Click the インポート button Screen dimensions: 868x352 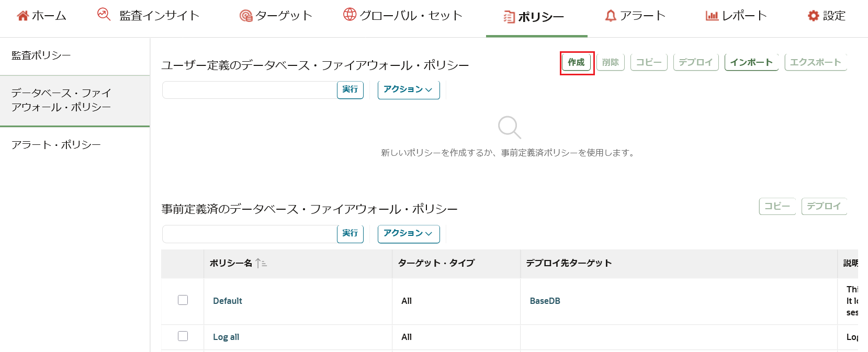751,62
